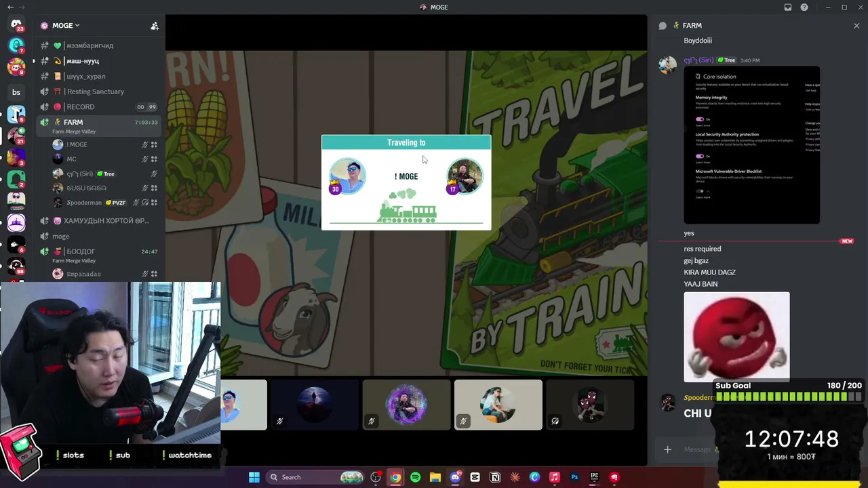Close the FARM chat panel
The image size is (868, 488).
pos(856,26)
